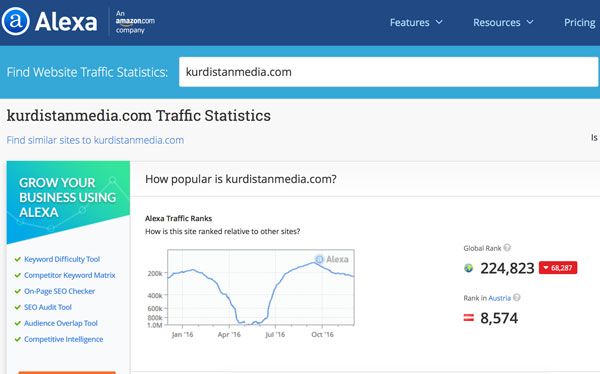This screenshot has width=600, height=374.
Task: Open the Competitive Intelligence link
Action: tap(64, 340)
